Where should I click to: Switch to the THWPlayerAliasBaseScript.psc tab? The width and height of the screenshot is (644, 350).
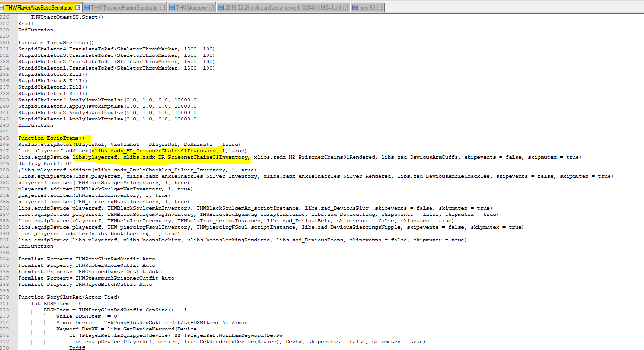click(38, 8)
